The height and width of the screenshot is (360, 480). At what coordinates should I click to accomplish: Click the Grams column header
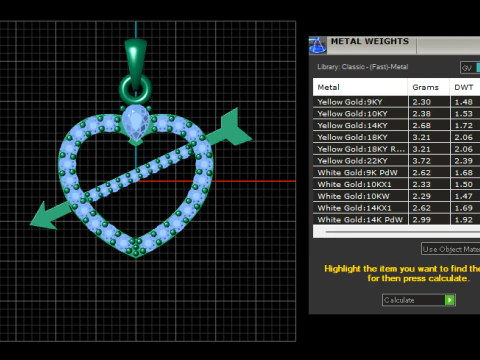(x=428, y=87)
